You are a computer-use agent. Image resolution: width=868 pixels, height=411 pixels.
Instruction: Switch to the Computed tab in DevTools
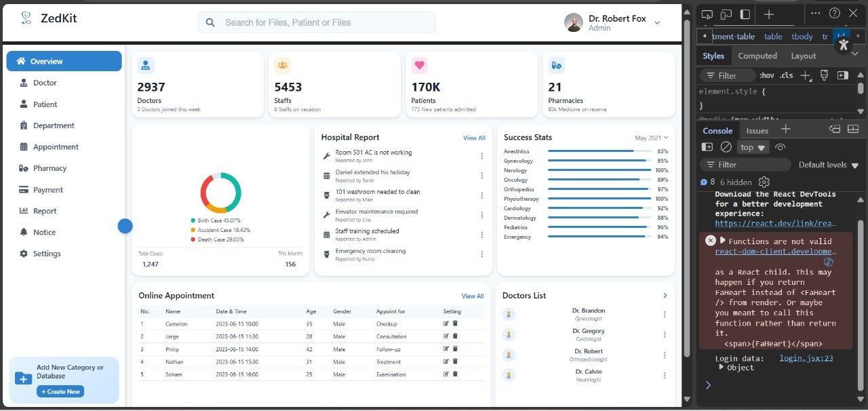pos(757,56)
